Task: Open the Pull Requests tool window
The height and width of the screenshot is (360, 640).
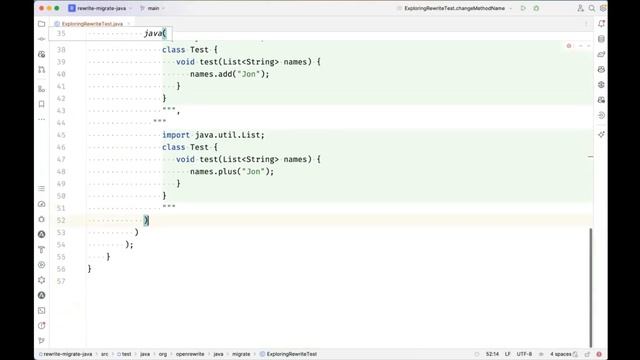Action: pyautogui.click(x=42, y=70)
